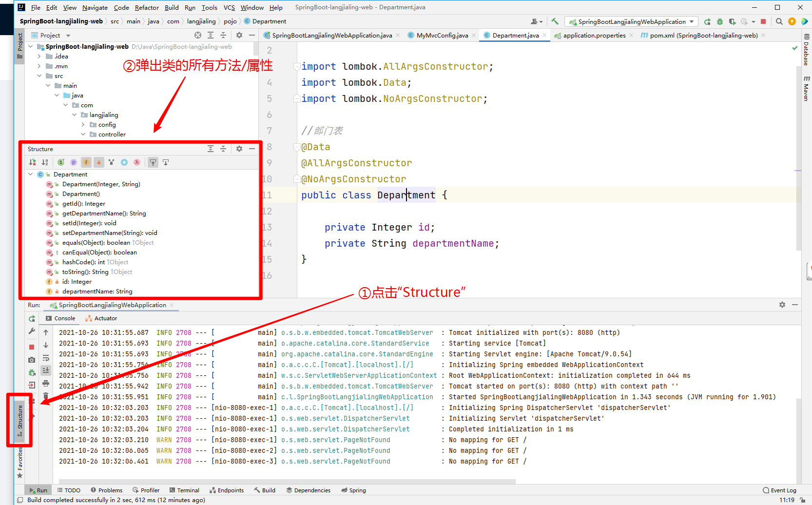Open the Refactor menu
This screenshot has height=505, width=812.
tap(147, 7)
